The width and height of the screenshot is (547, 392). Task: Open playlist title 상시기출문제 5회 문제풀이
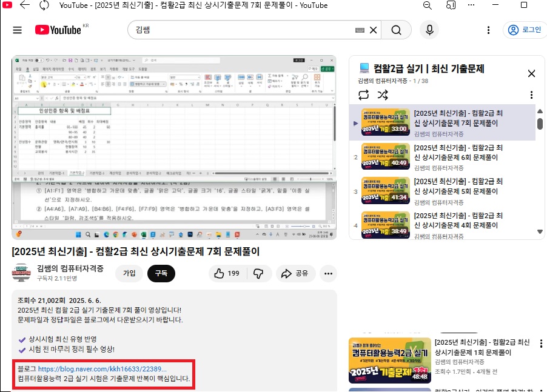pyautogui.click(x=458, y=187)
